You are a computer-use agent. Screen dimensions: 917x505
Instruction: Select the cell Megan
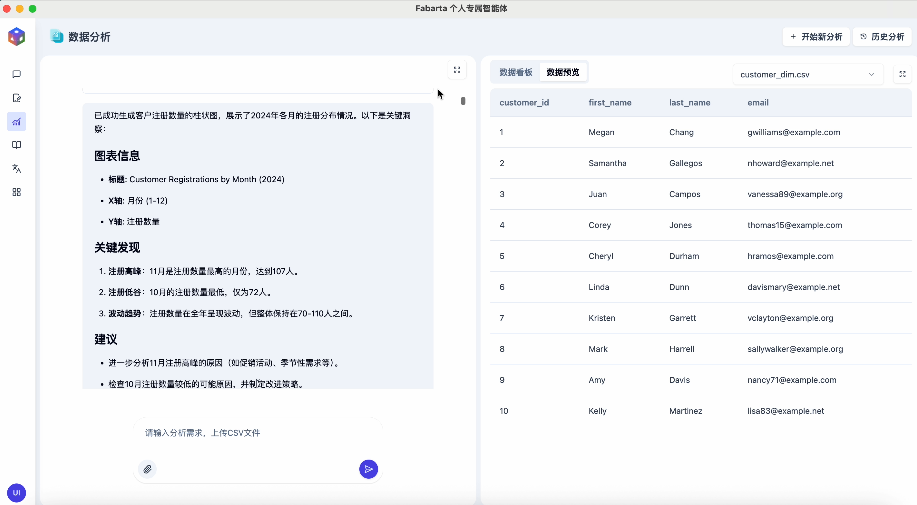pyautogui.click(x=601, y=132)
